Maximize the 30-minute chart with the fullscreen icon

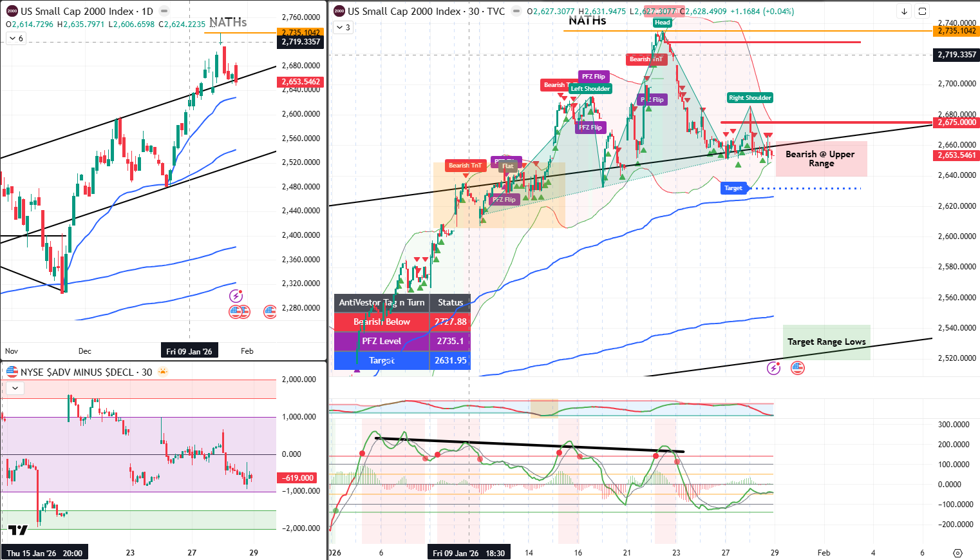pyautogui.click(x=923, y=11)
